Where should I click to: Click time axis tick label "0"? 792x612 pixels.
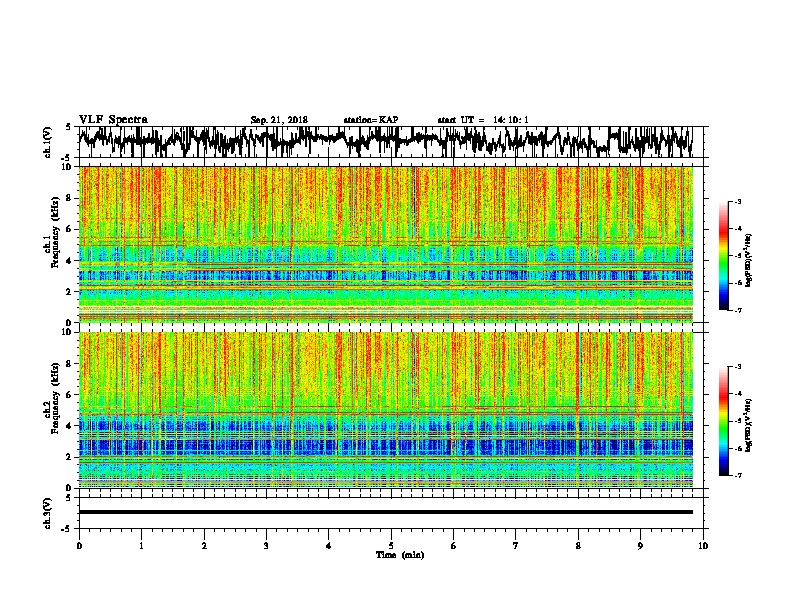pyautogui.click(x=79, y=545)
